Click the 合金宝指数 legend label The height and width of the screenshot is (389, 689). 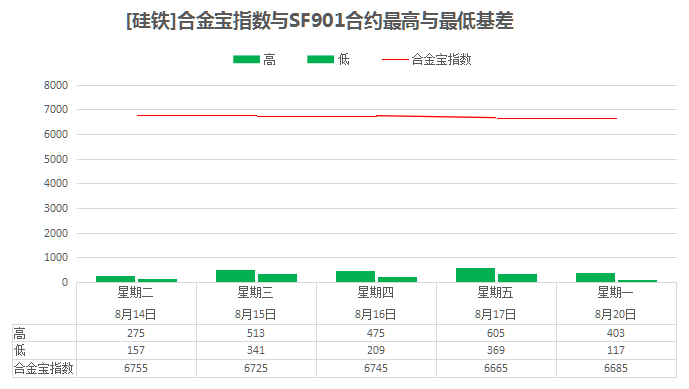coord(441,59)
